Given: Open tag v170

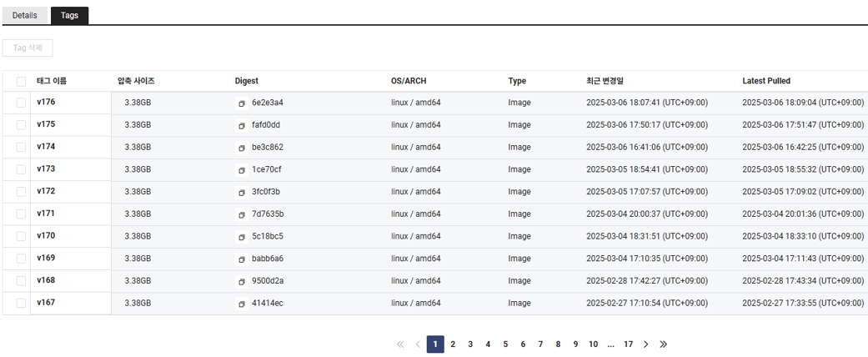Looking at the screenshot, I should pyautogui.click(x=46, y=235).
